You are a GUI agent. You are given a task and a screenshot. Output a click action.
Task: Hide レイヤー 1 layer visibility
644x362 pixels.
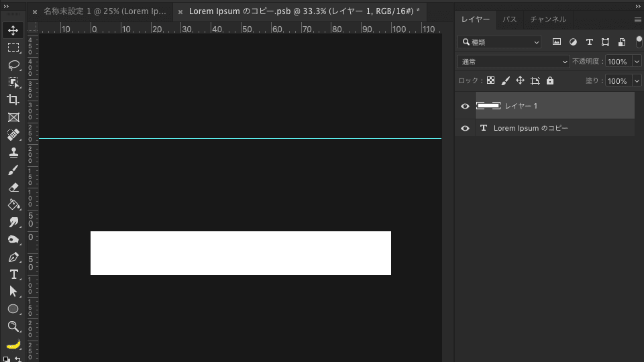tap(465, 106)
